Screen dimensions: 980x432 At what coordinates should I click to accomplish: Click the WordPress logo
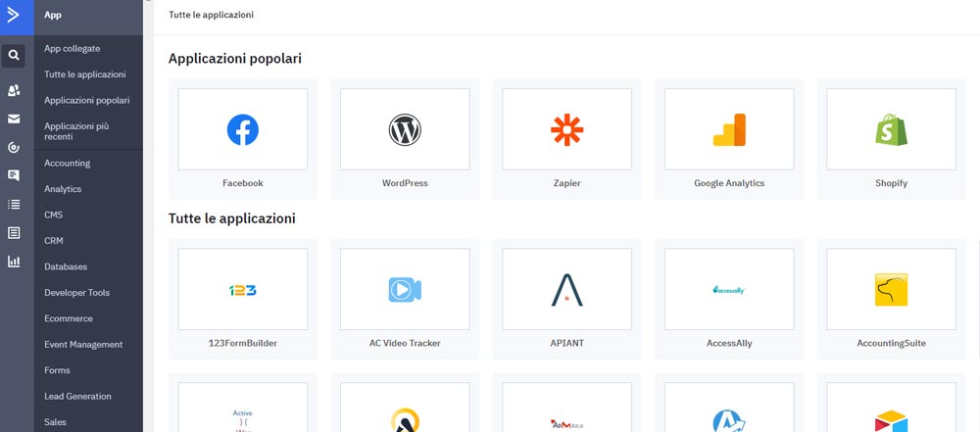405,129
